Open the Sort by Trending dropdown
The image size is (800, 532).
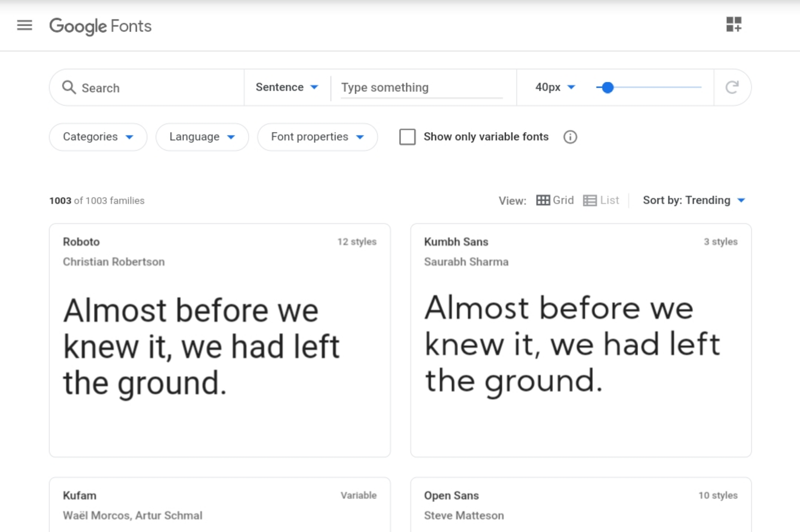(694, 200)
